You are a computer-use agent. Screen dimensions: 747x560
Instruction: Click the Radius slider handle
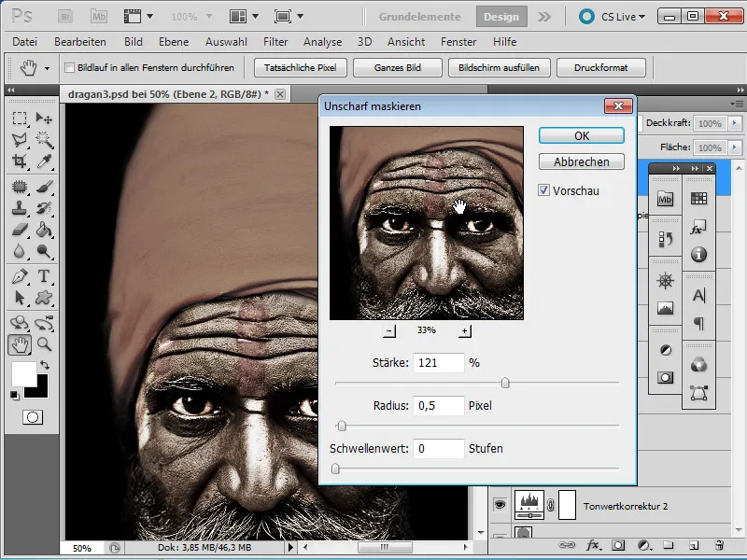click(x=341, y=426)
